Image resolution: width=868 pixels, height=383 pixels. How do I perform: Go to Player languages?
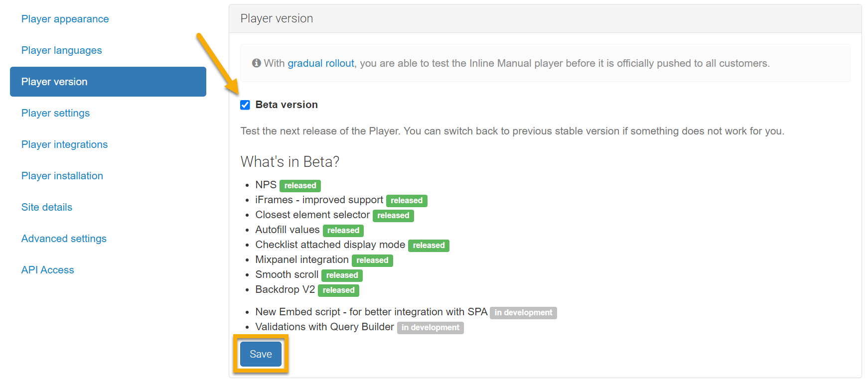tap(61, 50)
